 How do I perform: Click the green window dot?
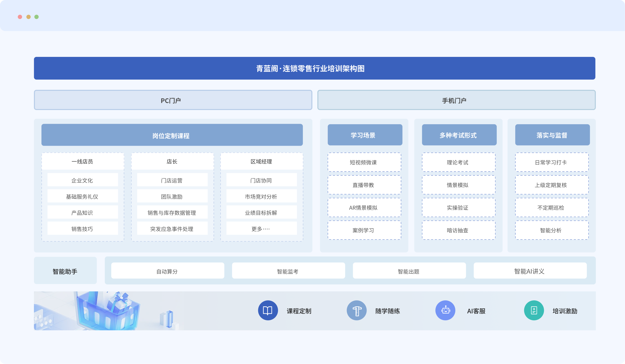click(36, 17)
